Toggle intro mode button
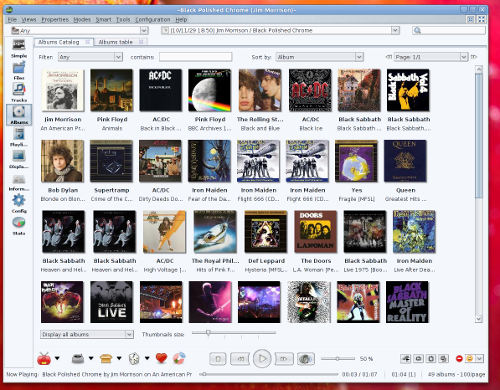This screenshot has width=500, height=390. pyautogui.click(x=443, y=359)
